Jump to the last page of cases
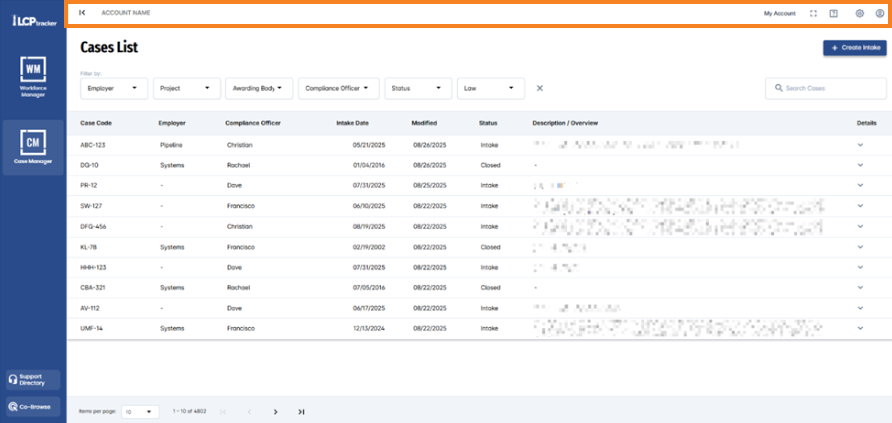This screenshot has height=423, width=892. click(x=302, y=412)
